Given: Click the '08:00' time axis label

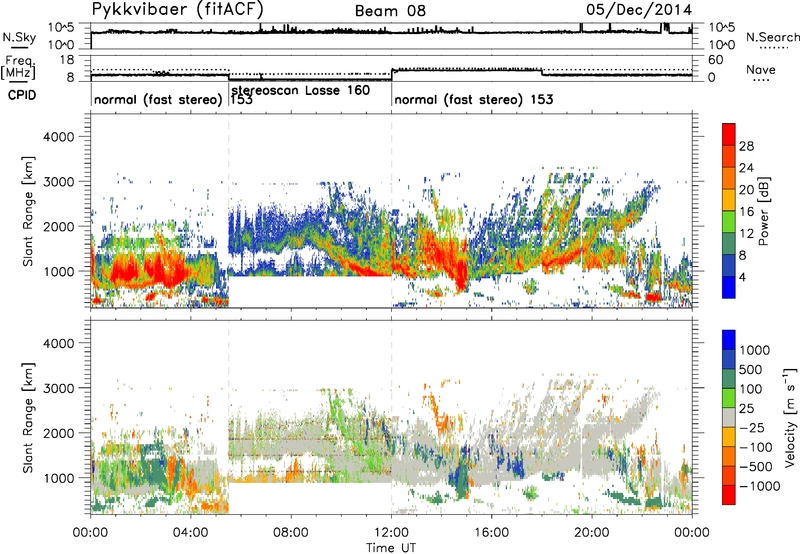Looking at the screenshot, I should 291,533.
